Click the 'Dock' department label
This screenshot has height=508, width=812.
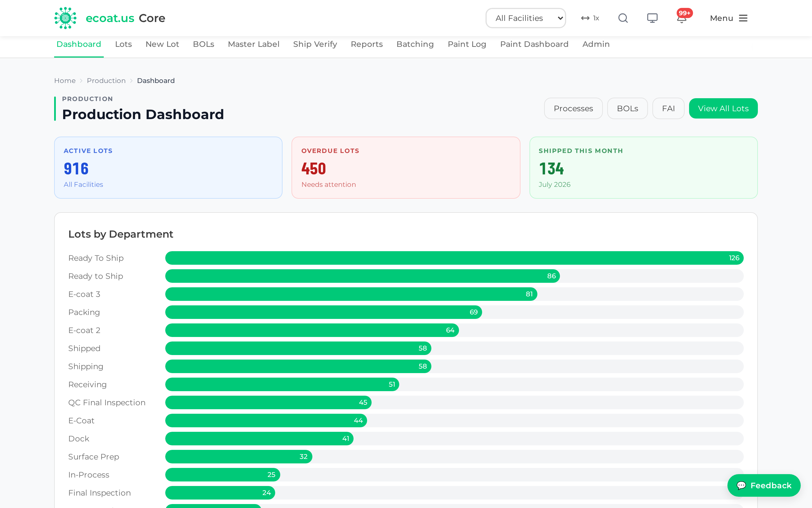point(79,439)
